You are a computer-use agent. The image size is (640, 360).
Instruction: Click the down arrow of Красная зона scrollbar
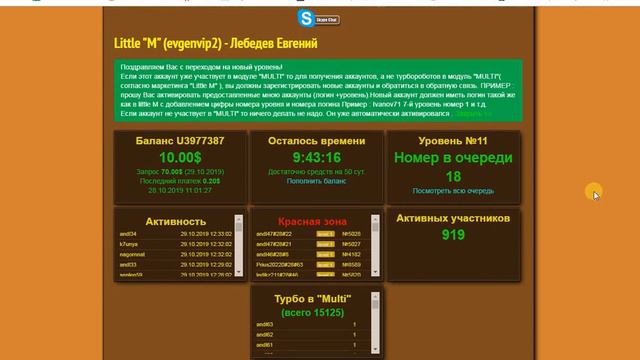pyautogui.click(x=375, y=272)
